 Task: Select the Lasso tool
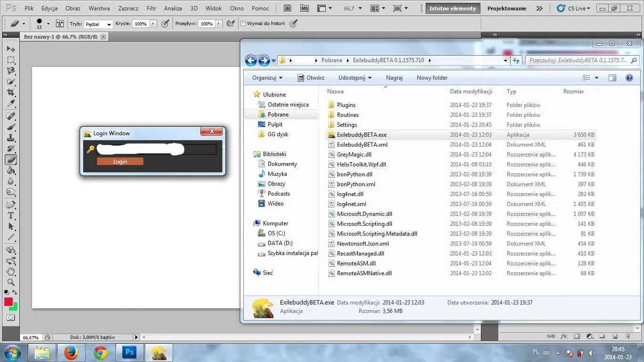tap(11, 71)
